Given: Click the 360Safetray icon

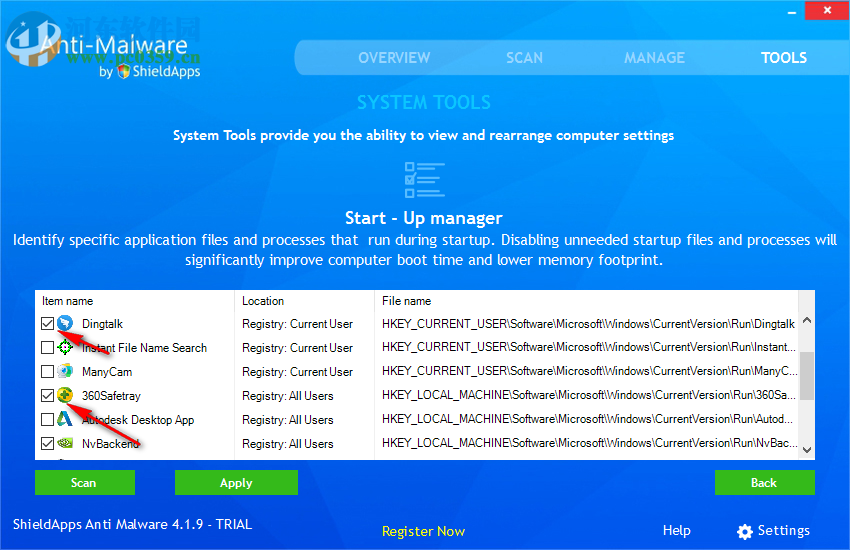Looking at the screenshot, I should coord(65,395).
